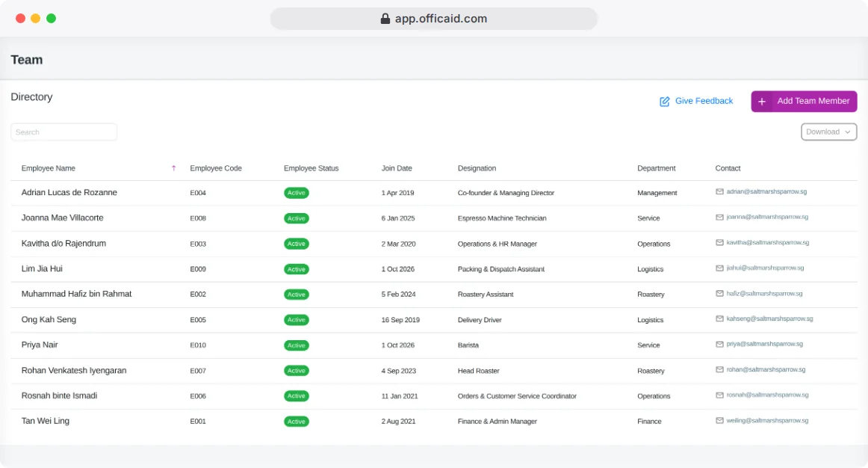
Task: Click the Active badge in Priya Nair's row
Action: pyautogui.click(x=296, y=345)
